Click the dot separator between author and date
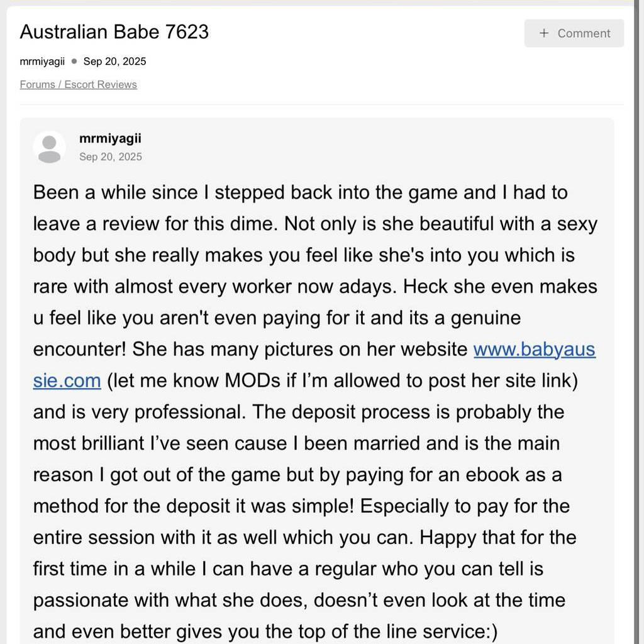 click(74, 62)
